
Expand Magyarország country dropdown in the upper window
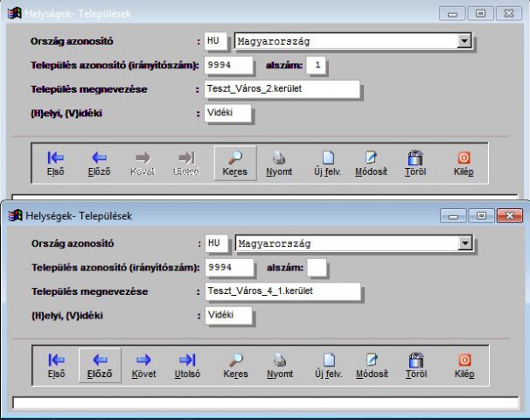[464, 41]
